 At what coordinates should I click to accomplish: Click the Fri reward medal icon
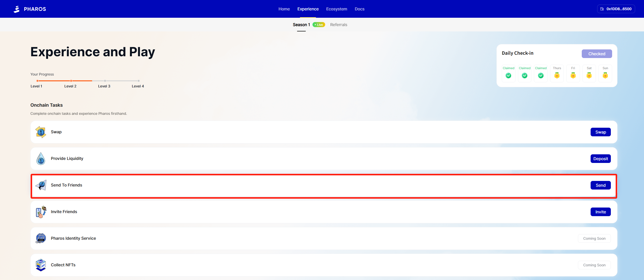tap(573, 75)
